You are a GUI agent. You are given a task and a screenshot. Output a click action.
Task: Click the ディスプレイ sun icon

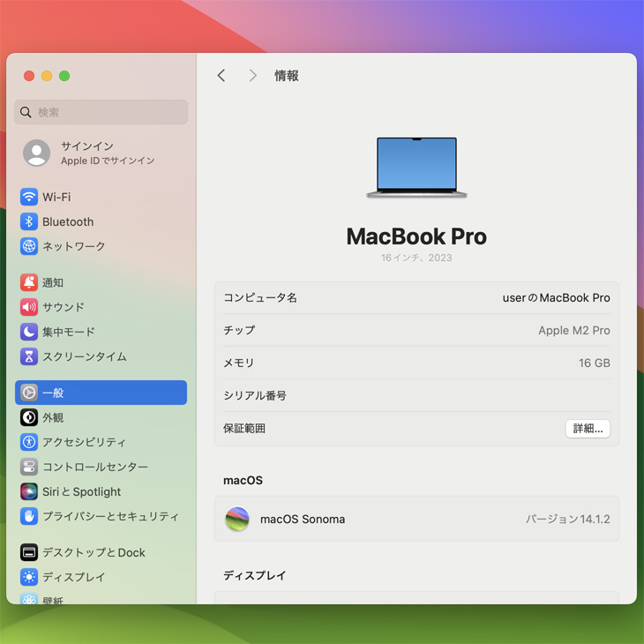pyautogui.click(x=29, y=577)
